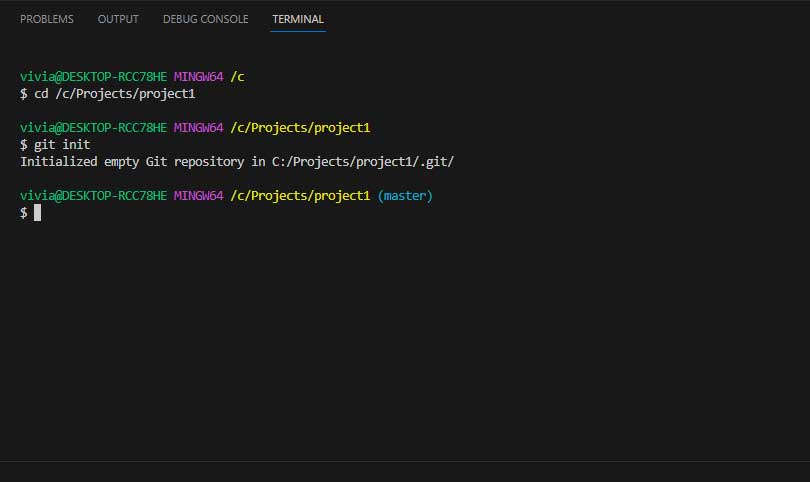Click yellow project1 path in second prompt
810x482 pixels.
(x=300, y=128)
